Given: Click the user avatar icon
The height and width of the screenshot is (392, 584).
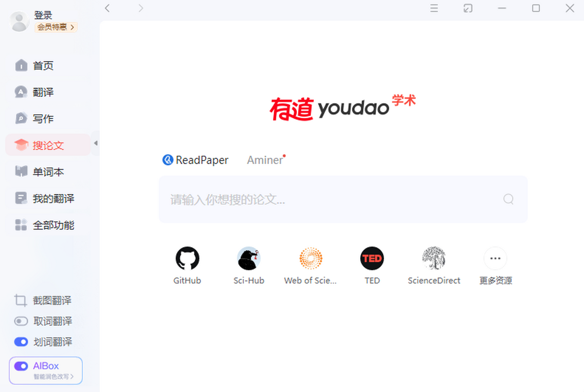Looking at the screenshot, I should (x=20, y=21).
